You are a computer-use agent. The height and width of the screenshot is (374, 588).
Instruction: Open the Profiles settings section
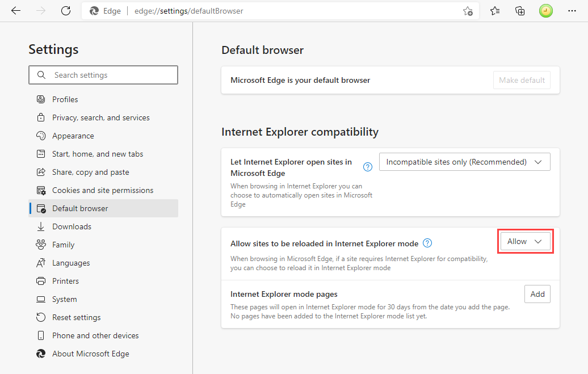coord(65,99)
